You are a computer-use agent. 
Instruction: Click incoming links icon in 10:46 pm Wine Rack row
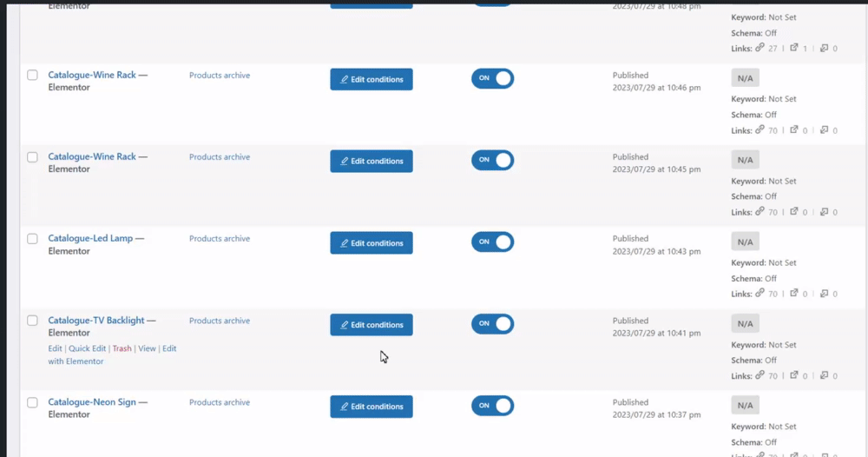pyautogui.click(x=824, y=130)
